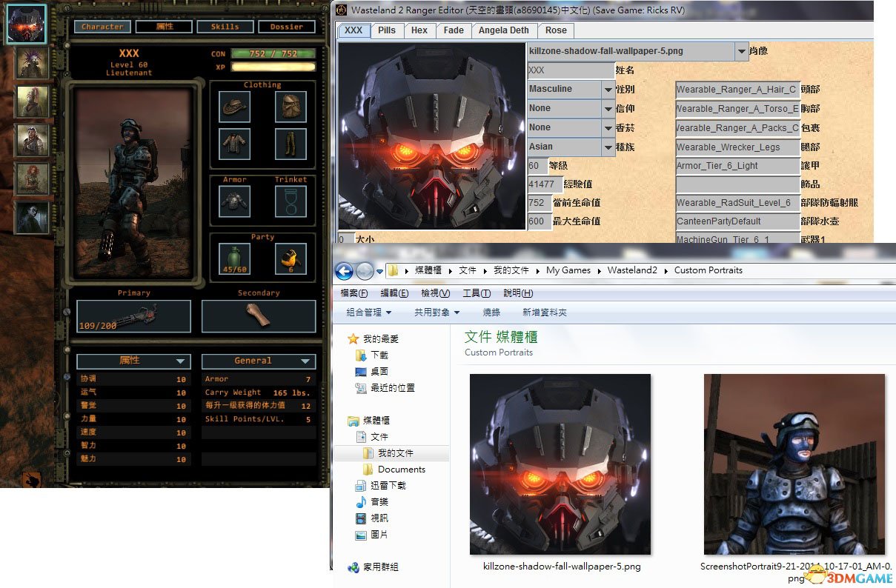Click the Wasteland 2 Ranger Editor title icon
This screenshot has height=588, width=896.
point(342,10)
